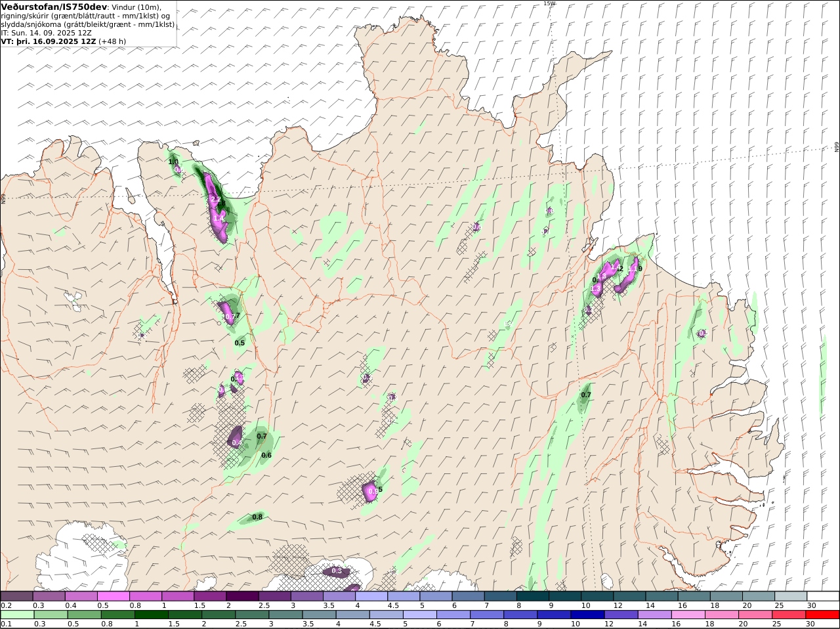
Task: Pick the white snow legend swatch starting at 30
Action: point(823,596)
